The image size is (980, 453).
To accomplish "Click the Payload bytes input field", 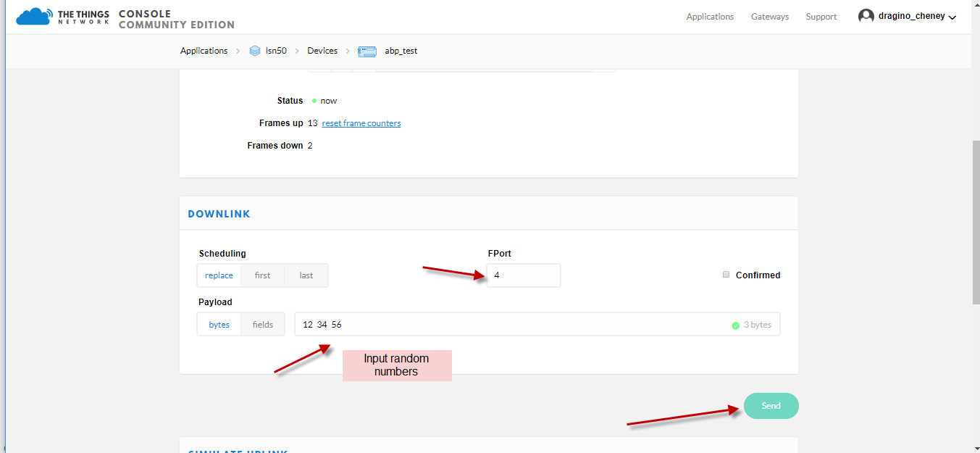I will coord(537,325).
